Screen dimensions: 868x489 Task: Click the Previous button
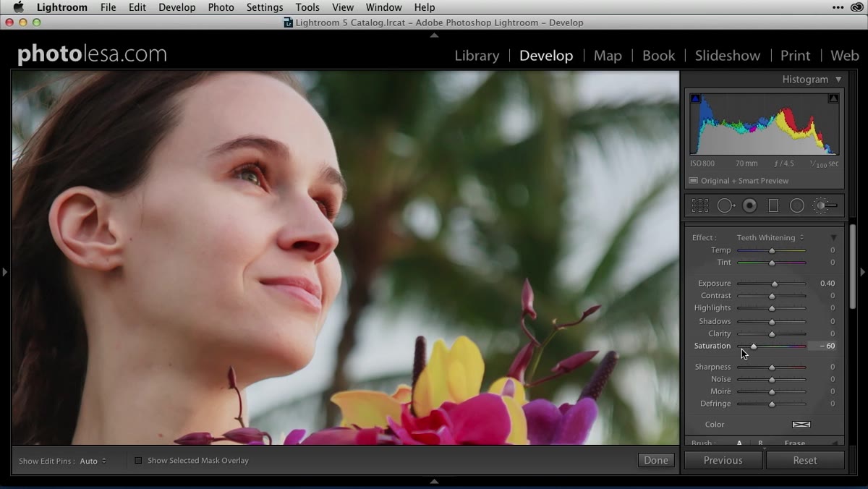point(723,460)
